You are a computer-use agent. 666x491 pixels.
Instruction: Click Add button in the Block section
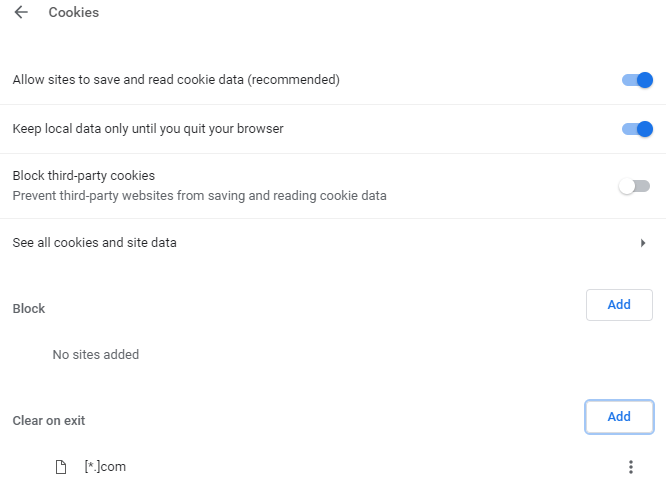(619, 305)
